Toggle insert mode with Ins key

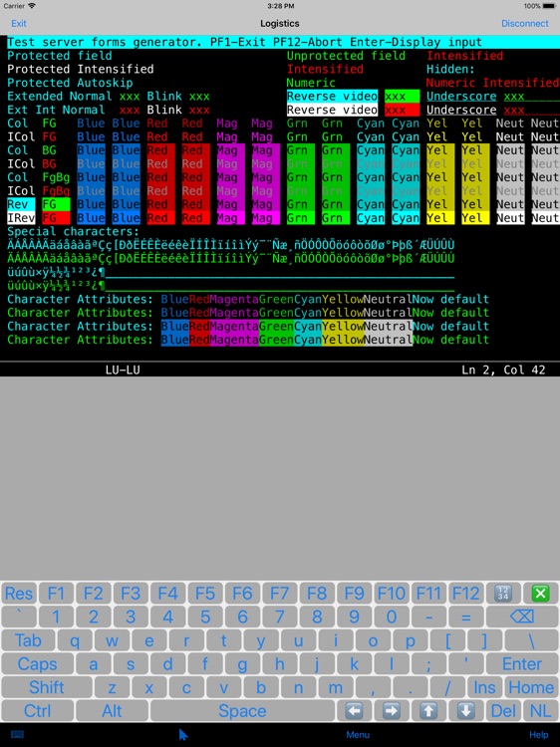[x=484, y=687]
